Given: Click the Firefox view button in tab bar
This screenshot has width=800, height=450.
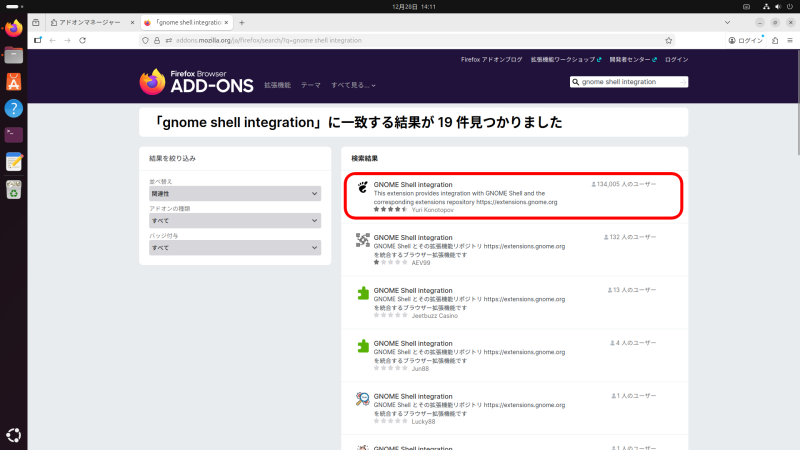Looking at the screenshot, I should 36,22.
